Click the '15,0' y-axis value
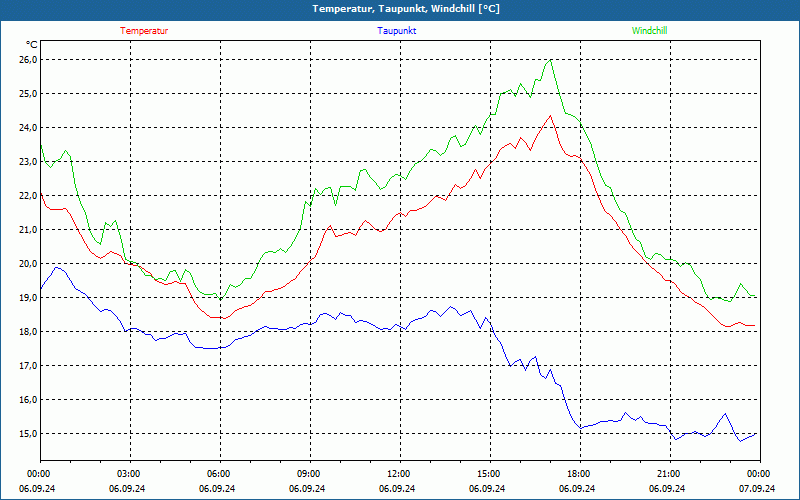The height and width of the screenshot is (500, 800). [x=29, y=434]
